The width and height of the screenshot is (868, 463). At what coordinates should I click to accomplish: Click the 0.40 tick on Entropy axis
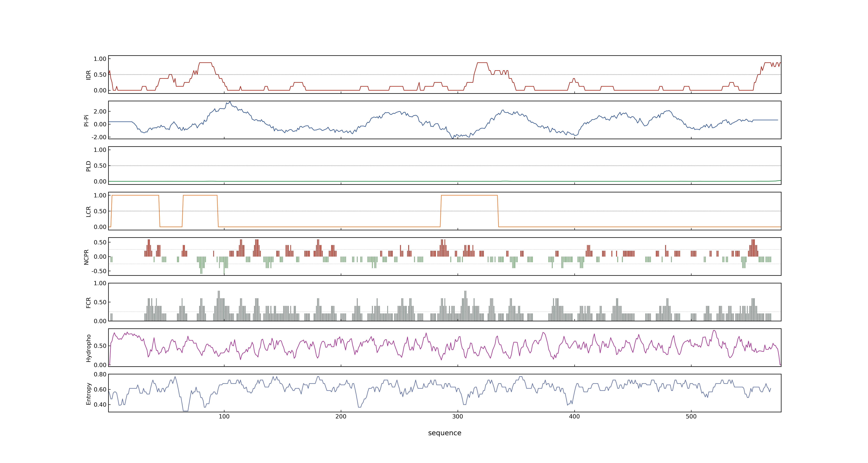click(100, 405)
